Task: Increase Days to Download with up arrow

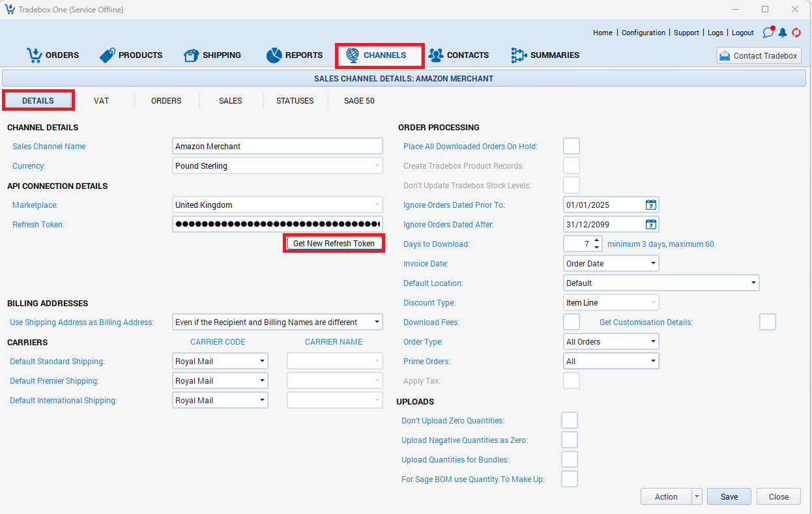Action: click(596, 240)
